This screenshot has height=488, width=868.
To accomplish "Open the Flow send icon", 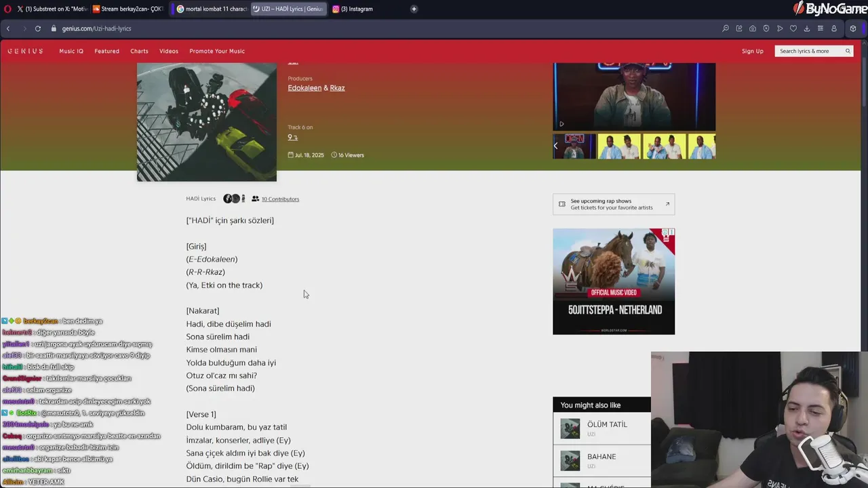I will pos(780,28).
